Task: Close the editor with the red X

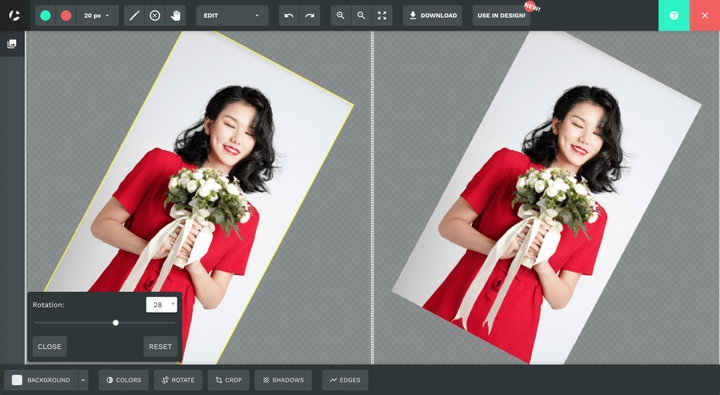Action: pos(705,16)
